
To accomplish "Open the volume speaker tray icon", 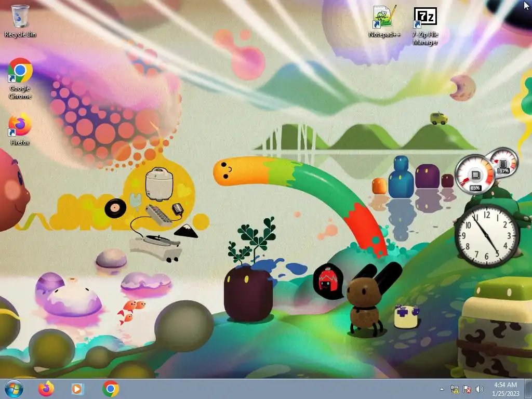I will [479, 389].
